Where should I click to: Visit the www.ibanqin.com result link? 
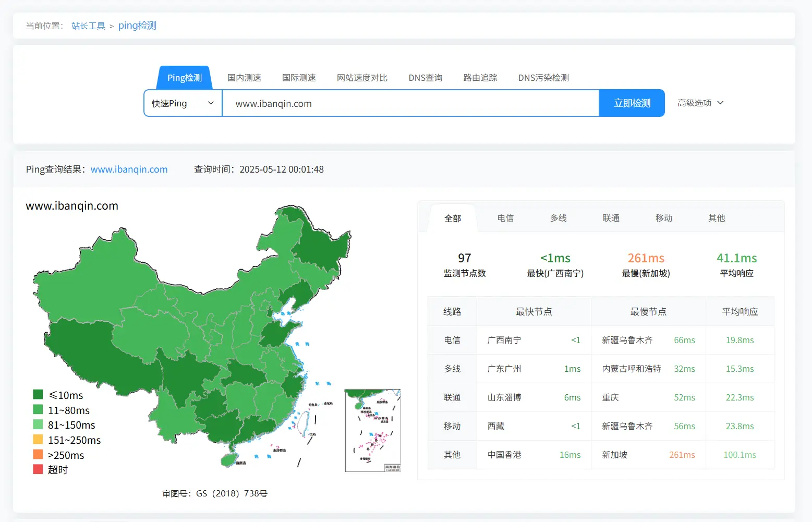click(129, 169)
